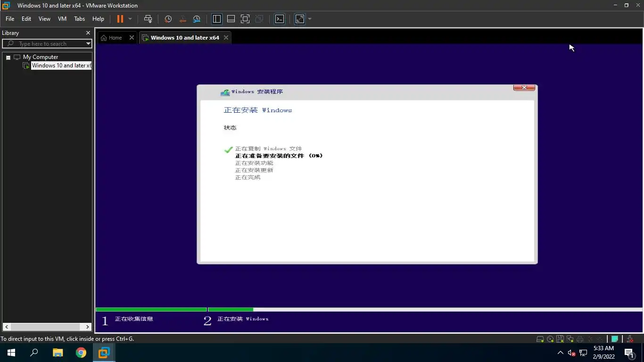Click the sound card device status icon
Screen dimensions: 644x362
point(590,339)
